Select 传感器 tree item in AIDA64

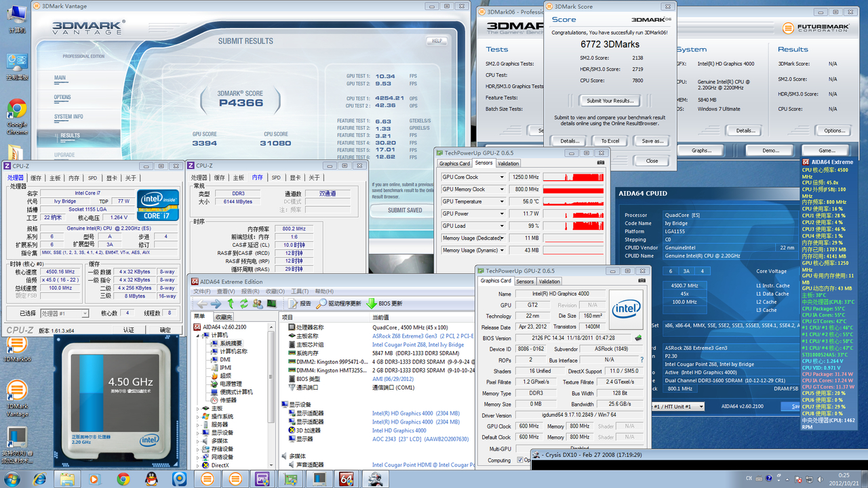(x=223, y=401)
